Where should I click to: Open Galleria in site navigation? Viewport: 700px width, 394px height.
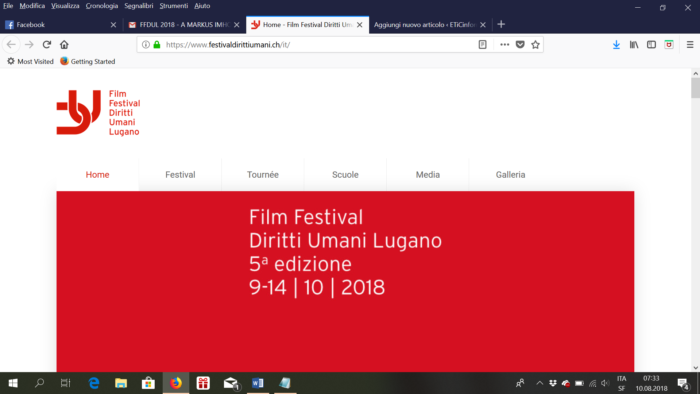tap(510, 175)
